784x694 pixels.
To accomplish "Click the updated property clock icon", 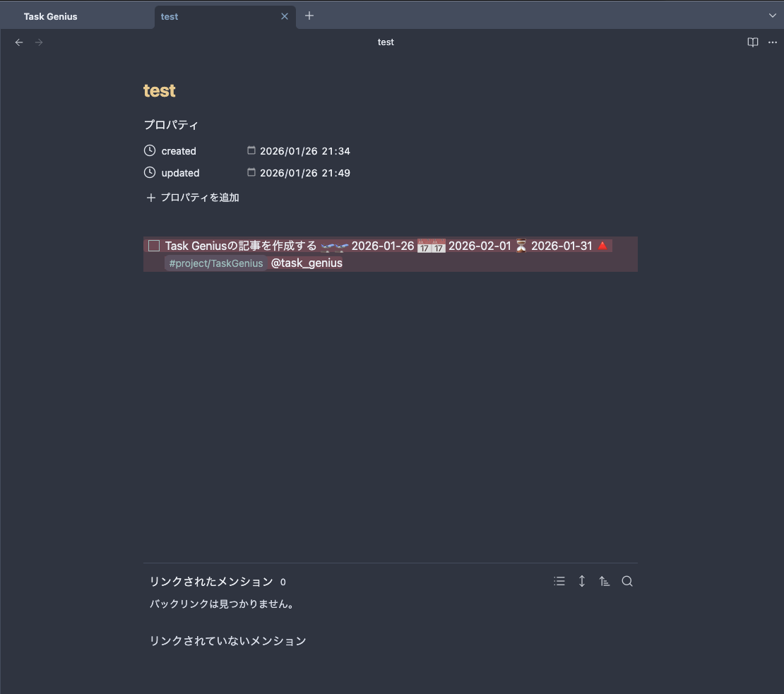I will pyautogui.click(x=150, y=172).
